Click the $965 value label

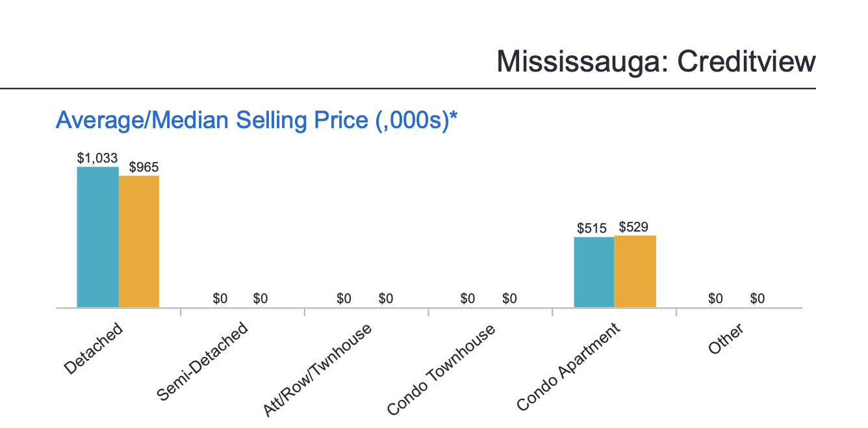click(x=144, y=167)
